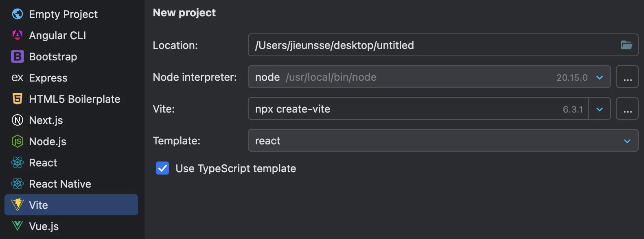Open Template dropdown showing react
The height and width of the screenshot is (239, 644).
[443, 140]
